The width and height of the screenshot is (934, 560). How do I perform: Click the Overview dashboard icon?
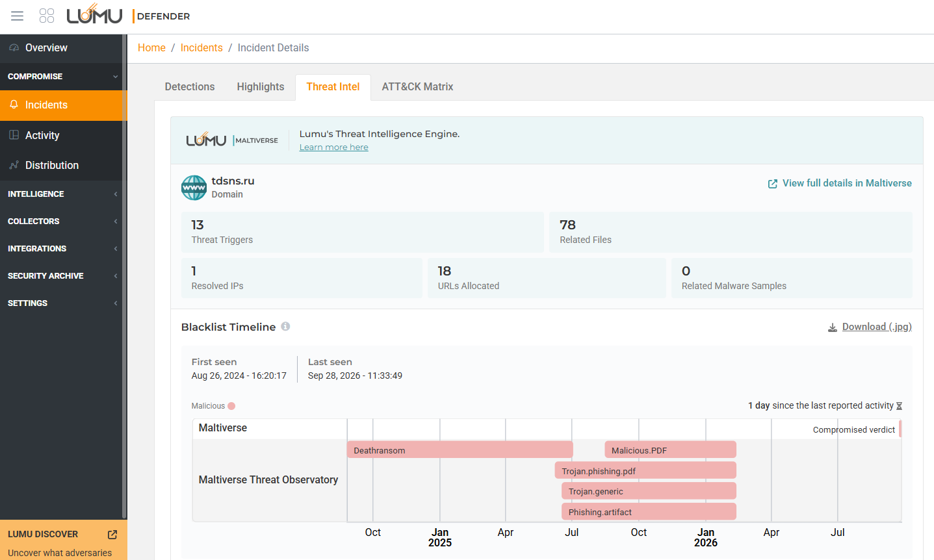pos(14,48)
